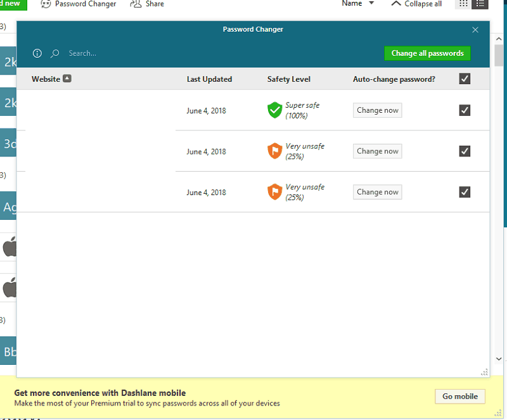Toggle the select-all auto-change checkbox in header

pos(465,79)
